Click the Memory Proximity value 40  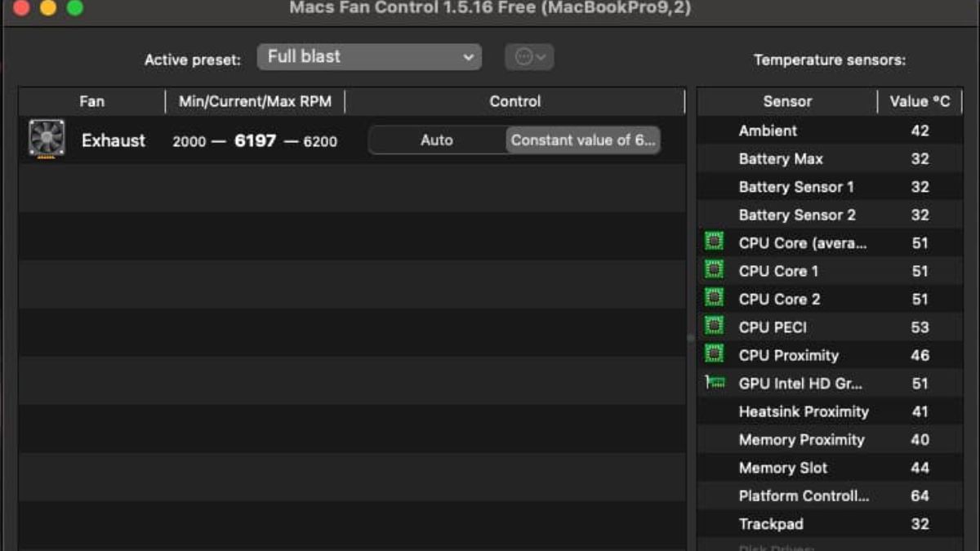click(x=920, y=440)
